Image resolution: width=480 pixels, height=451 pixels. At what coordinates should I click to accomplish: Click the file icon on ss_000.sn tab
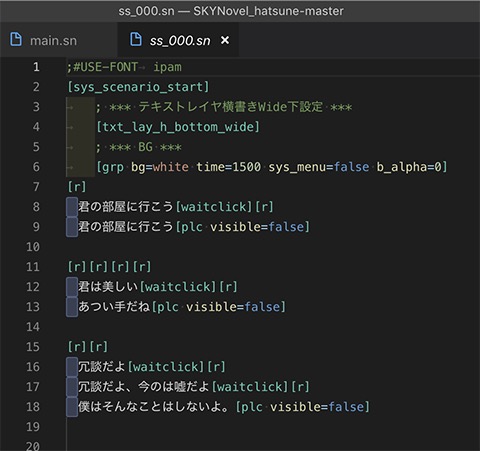coord(136,39)
